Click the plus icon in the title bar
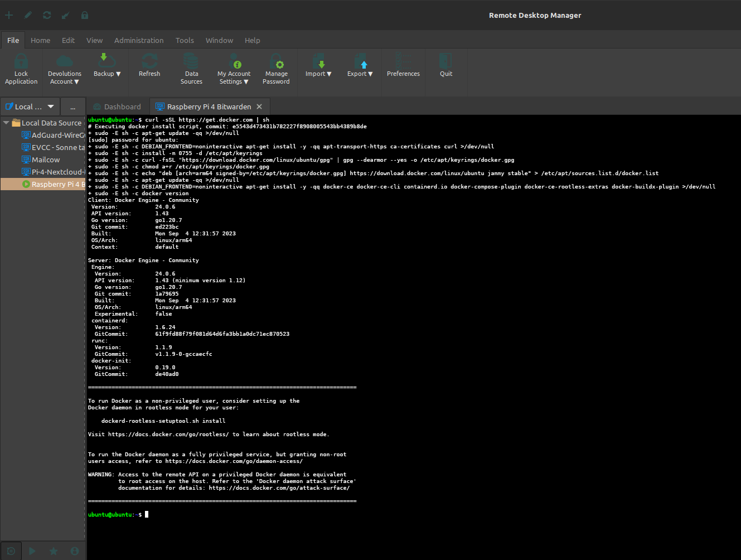Image resolution: width=741 pixels, height=560 pixels. coord(9,15)
